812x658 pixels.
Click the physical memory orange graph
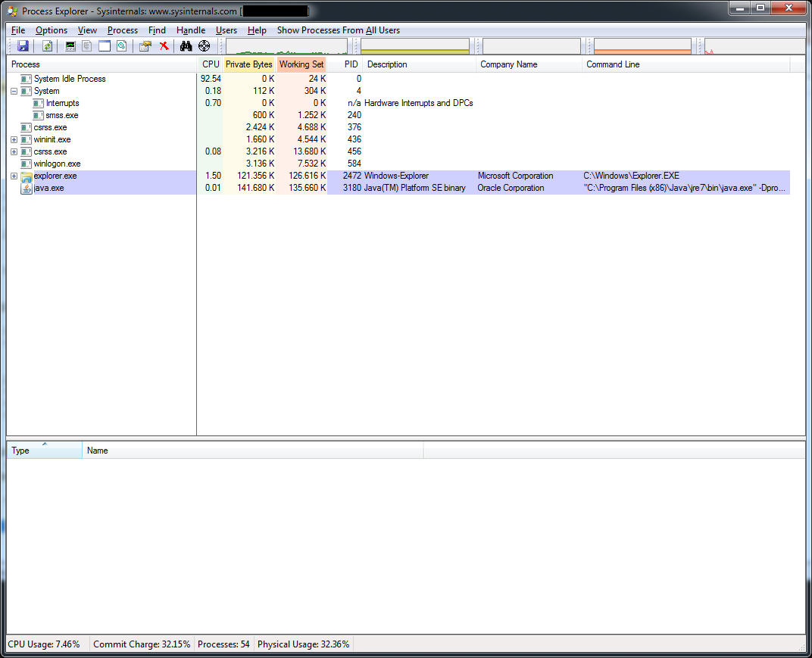click(642, 46)
